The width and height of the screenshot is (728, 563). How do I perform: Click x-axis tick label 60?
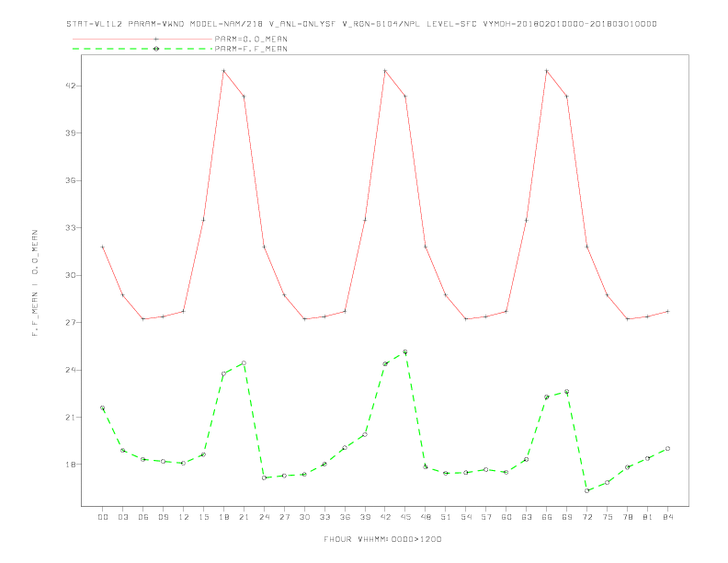(x=506, y=517)
